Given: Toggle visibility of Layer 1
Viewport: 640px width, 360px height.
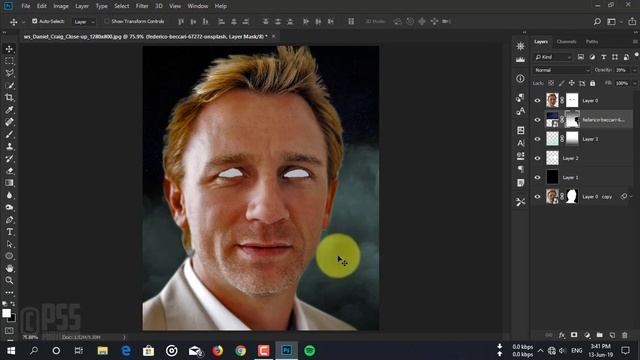Looking at the screenshot, I should (x=537, y=178).
